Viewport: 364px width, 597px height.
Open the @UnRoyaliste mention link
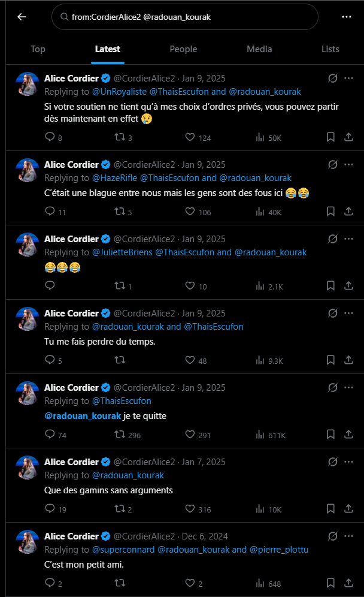119,92
